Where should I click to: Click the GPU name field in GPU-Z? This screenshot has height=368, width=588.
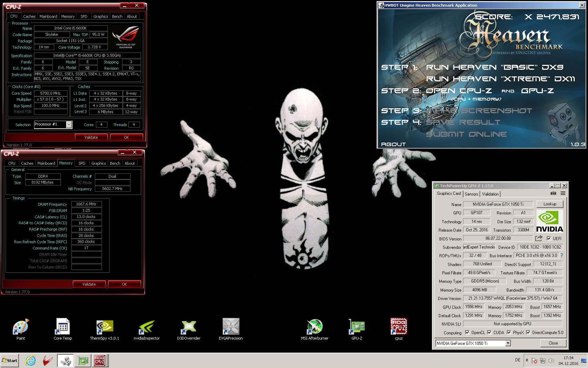coord(498,204)
